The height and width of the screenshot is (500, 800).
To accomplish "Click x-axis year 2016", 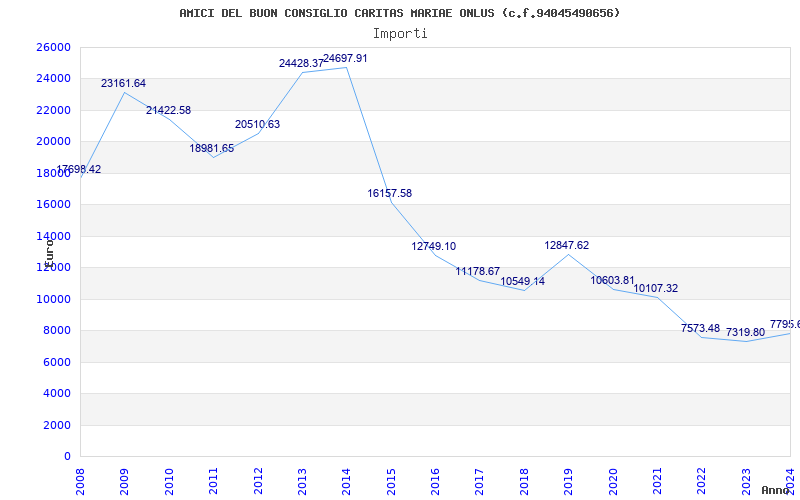I will tap(435, 481).
